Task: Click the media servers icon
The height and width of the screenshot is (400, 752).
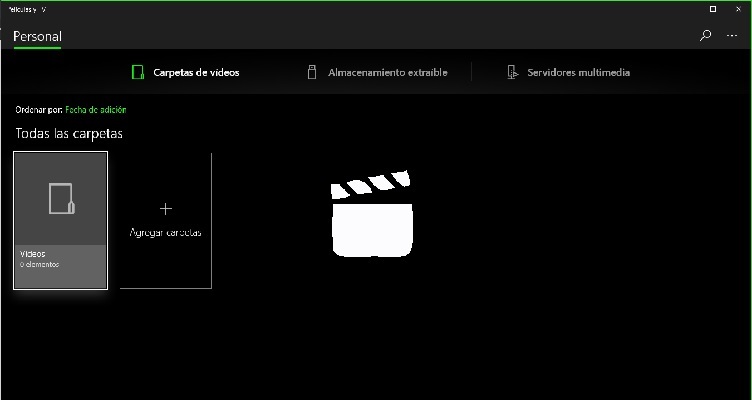Action: [513, 72]
